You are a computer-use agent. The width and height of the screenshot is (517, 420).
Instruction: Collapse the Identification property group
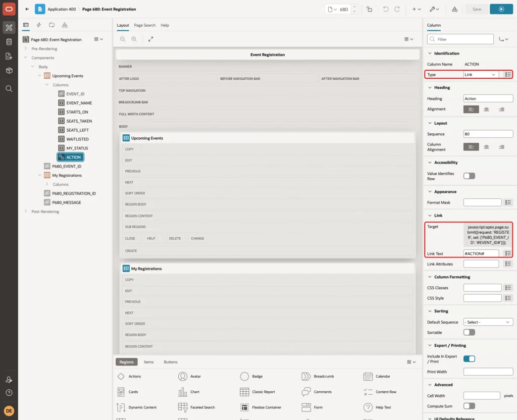coord(430,54)
